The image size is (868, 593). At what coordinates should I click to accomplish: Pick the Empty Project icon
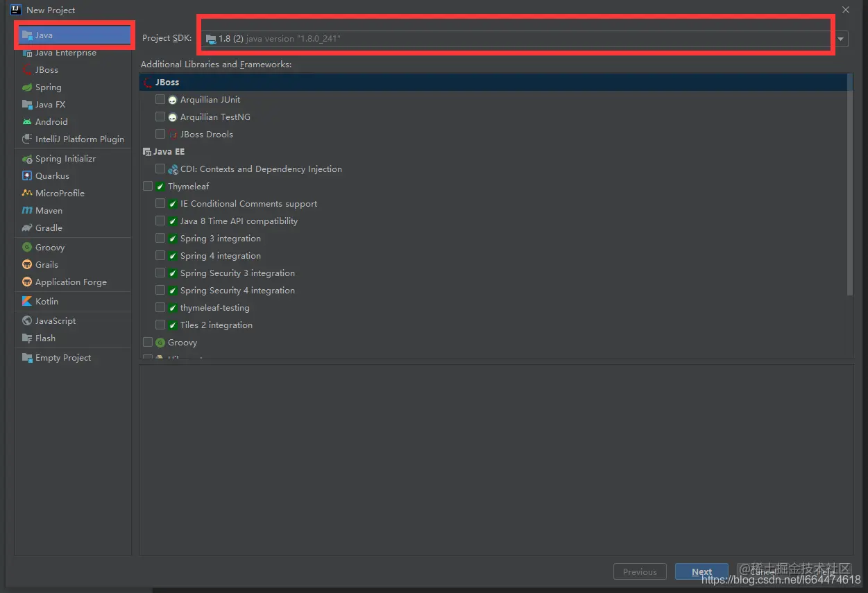click(x=27, y=358)
